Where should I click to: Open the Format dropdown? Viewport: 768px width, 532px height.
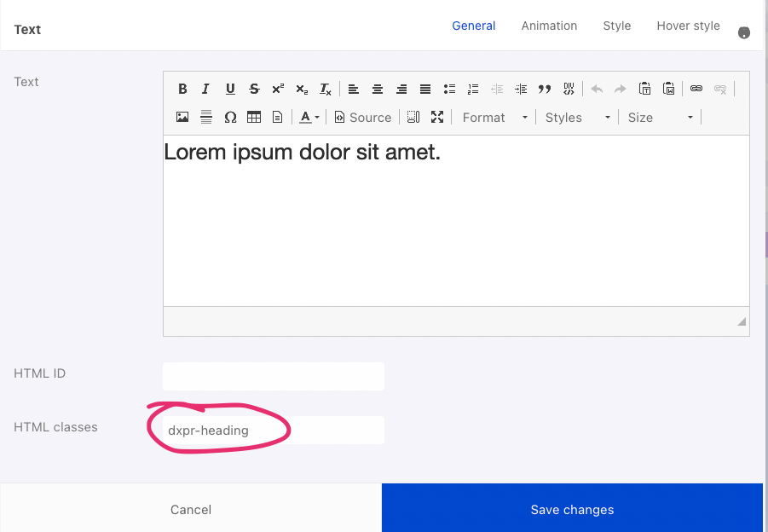[x=494, y=117]
